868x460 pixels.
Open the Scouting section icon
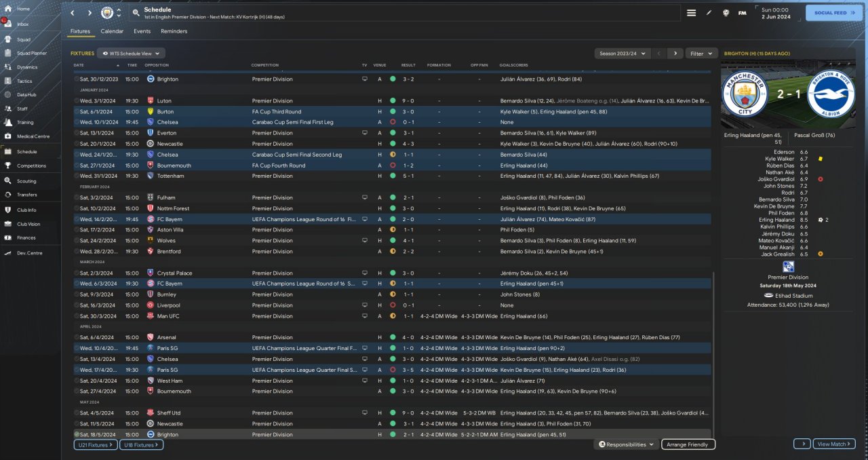click(x=9, y=181)
